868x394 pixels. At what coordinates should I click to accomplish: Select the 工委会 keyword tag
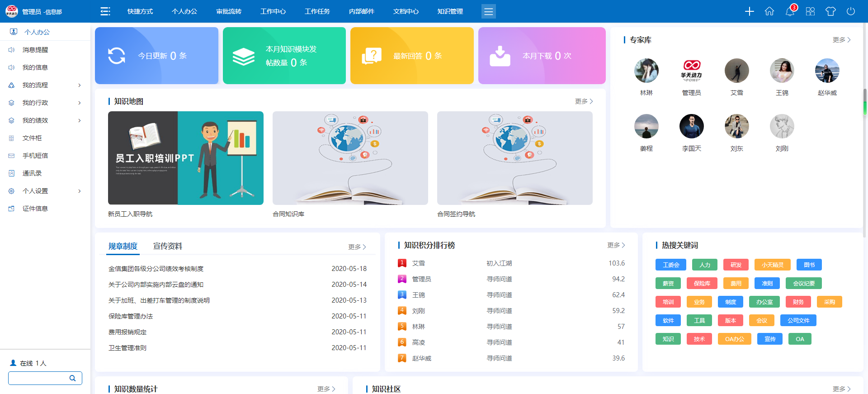(671, 265)
